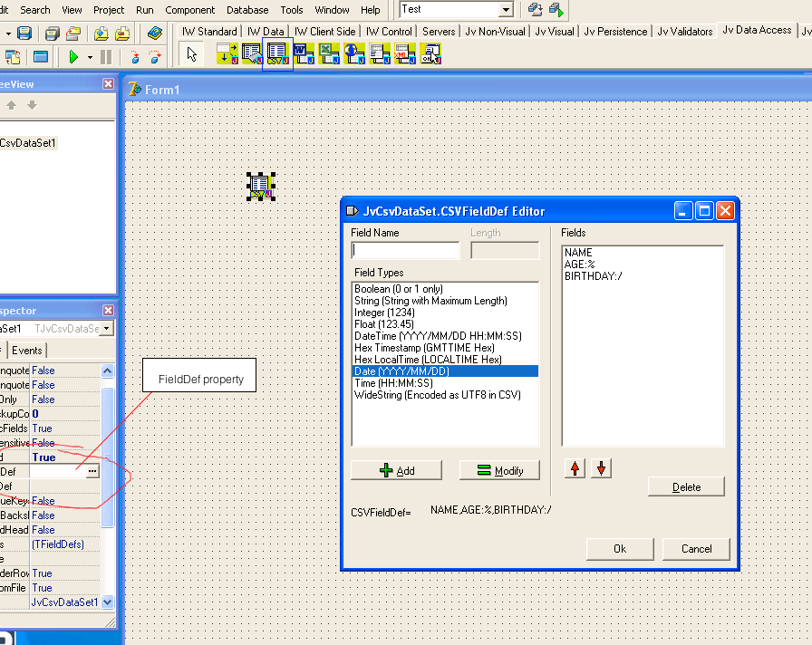The width and height of the screenshot is (812, 645).
Task: Click the Pause toolbar icon
Action: [x=106, y=56]
